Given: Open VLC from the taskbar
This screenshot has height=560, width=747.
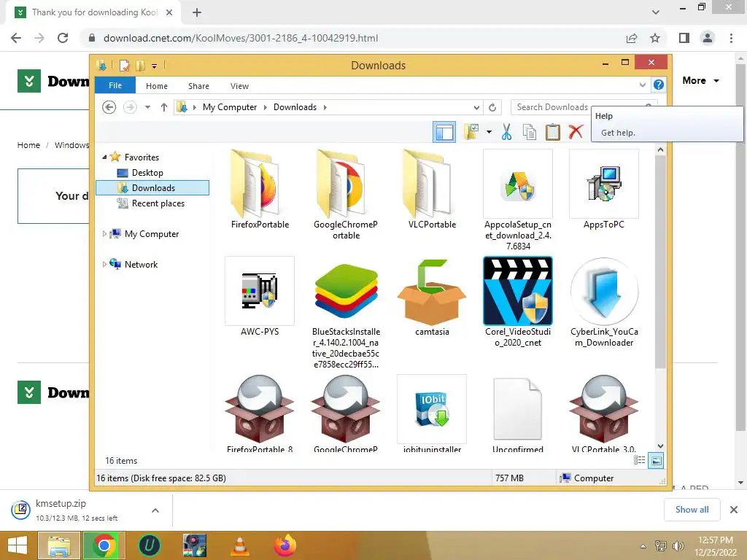Looking at the screenshot, I should point(239,545).
